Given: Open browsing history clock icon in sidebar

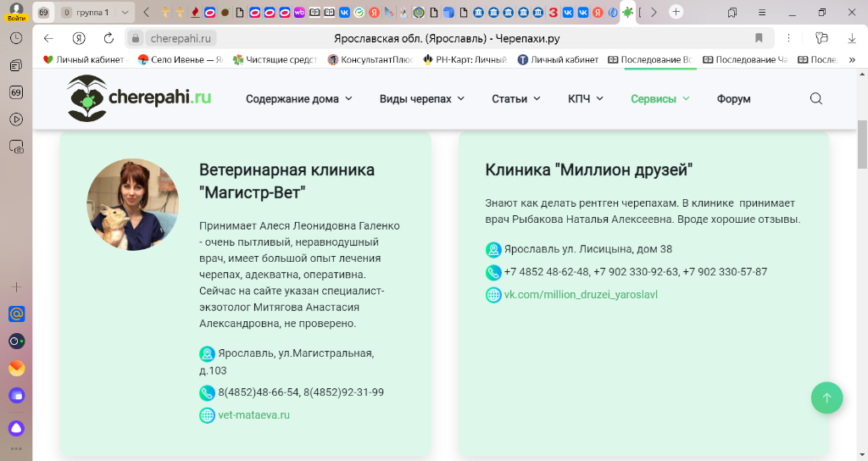Looking at the screenshot, I should pos(16,38).
